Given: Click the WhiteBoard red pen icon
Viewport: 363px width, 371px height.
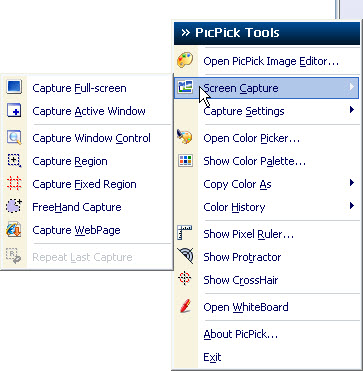Looking at the screenshot, I should tap(185, 306).
